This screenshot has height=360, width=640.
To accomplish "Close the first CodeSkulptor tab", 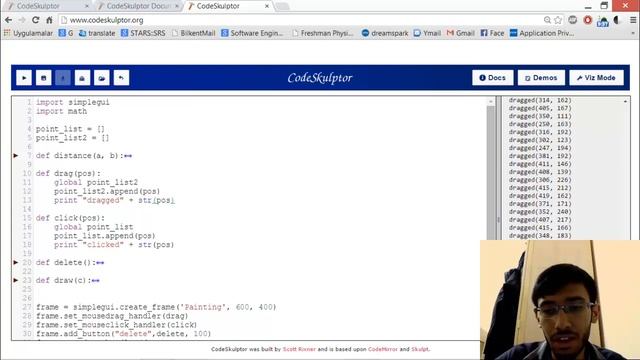I will (87, 6).
